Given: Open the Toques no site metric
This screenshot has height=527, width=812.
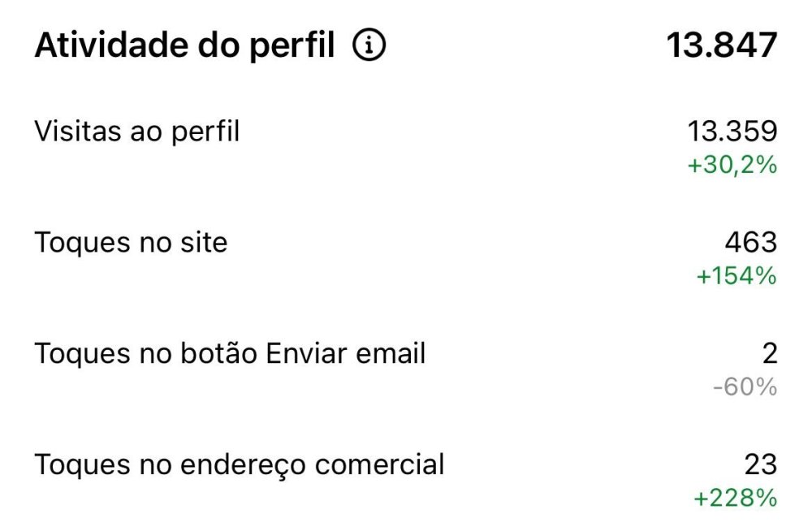Looking at the screenshot, I should tap(131, 242).
